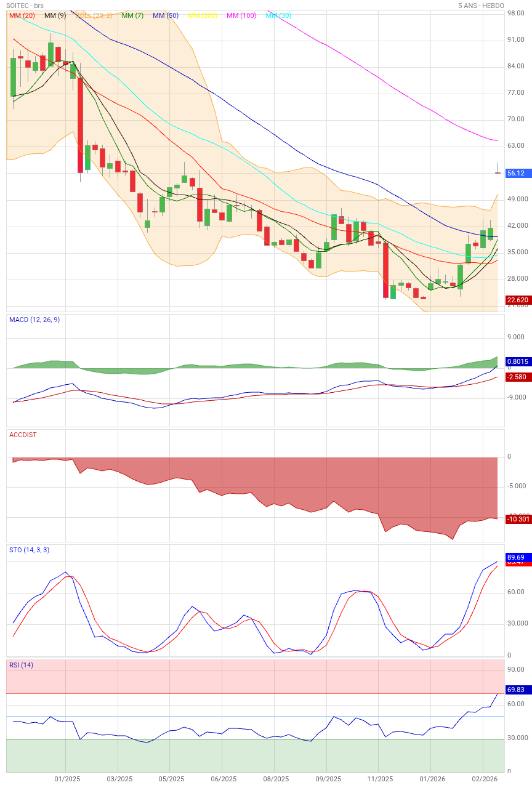Click the RSI (14) indicator title
This screenshot has height=785, width=532.
pos(21,665)
